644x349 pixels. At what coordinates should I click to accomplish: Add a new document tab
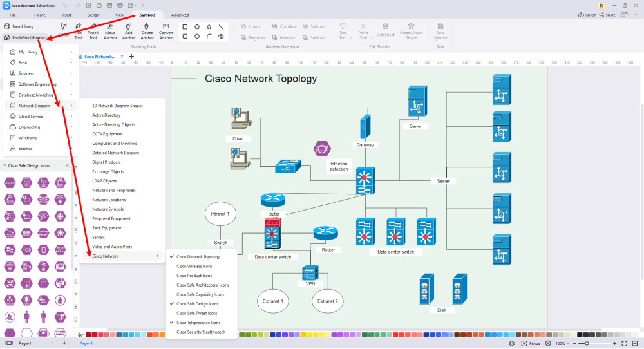tap(131, 57)
